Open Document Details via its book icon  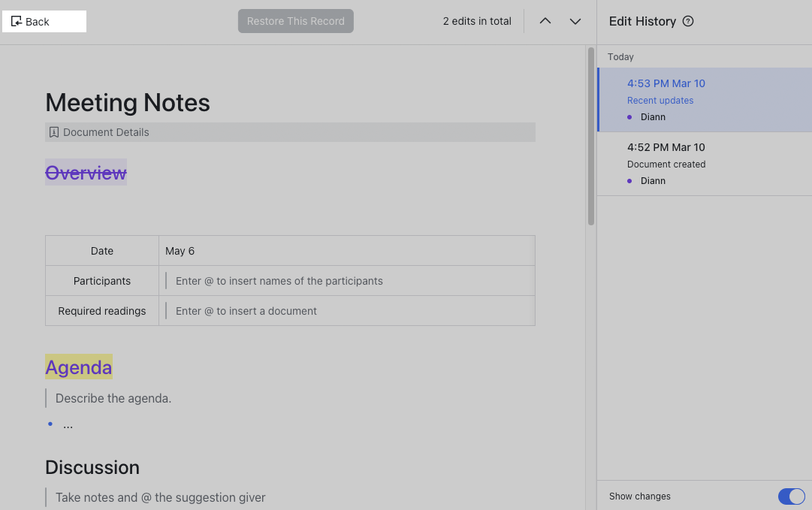[53, 131]
